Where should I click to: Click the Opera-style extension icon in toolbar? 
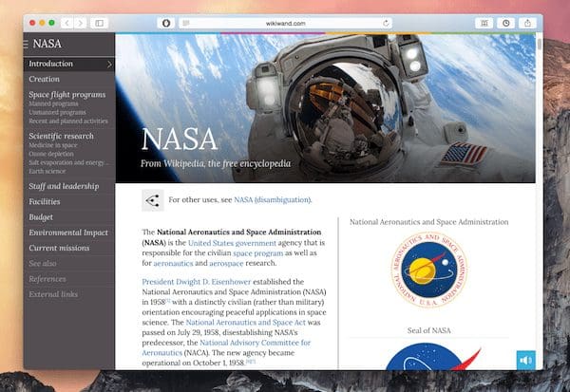pos(166,23)
